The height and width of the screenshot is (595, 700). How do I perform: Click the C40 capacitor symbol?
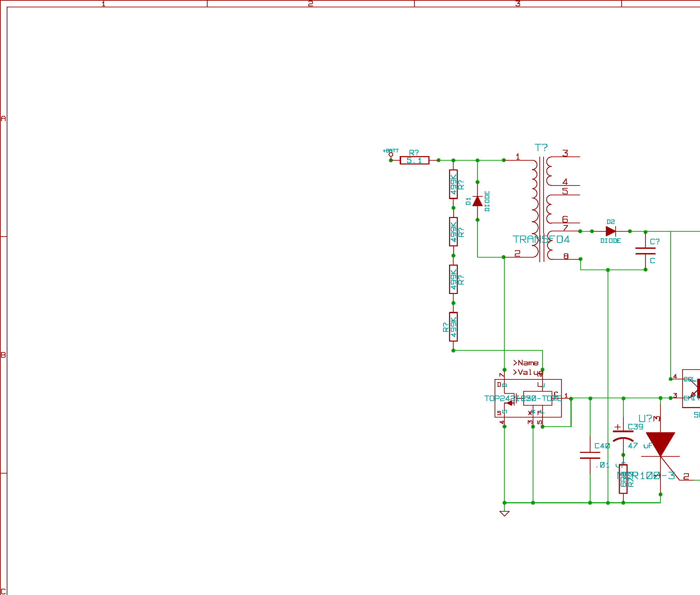click(x=590, y=455)
